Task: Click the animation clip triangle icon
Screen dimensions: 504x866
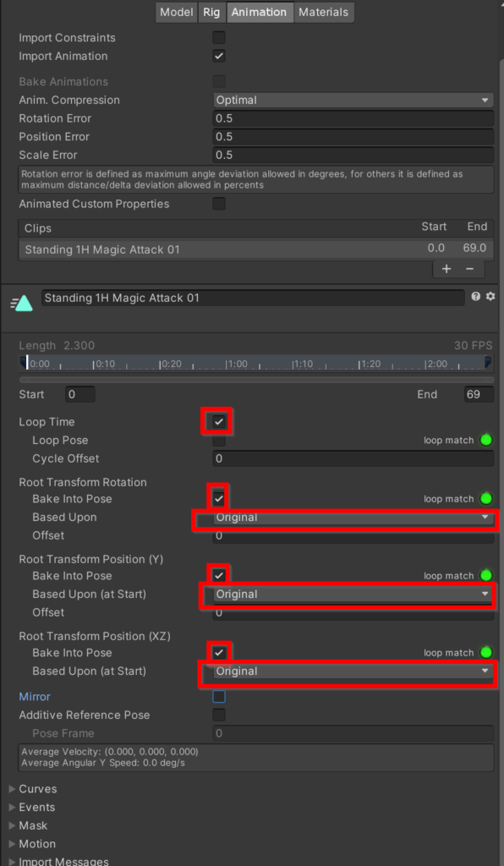Action: (x=22, y=303)
